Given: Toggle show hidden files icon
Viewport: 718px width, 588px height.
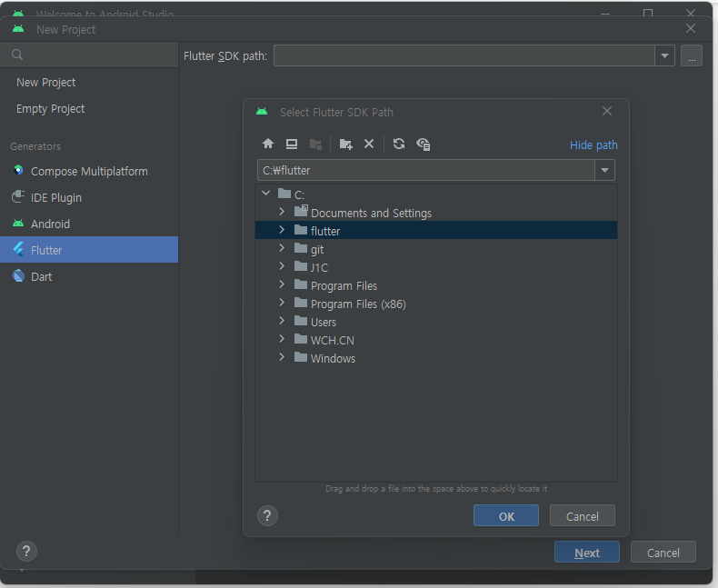Looking at the screenshot, I should point(424,144).
